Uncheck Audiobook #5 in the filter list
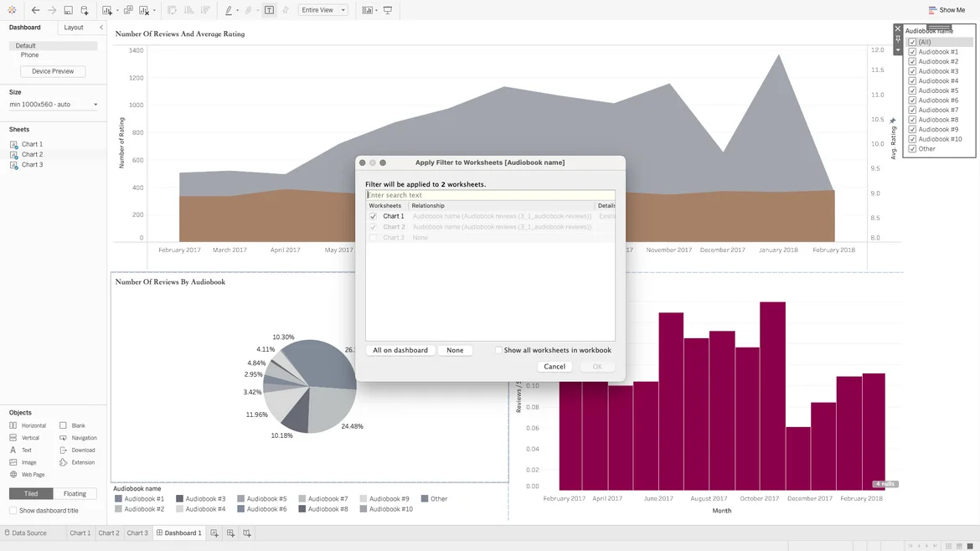The height and width of the screenshot is (551, 980). point(912,90)
